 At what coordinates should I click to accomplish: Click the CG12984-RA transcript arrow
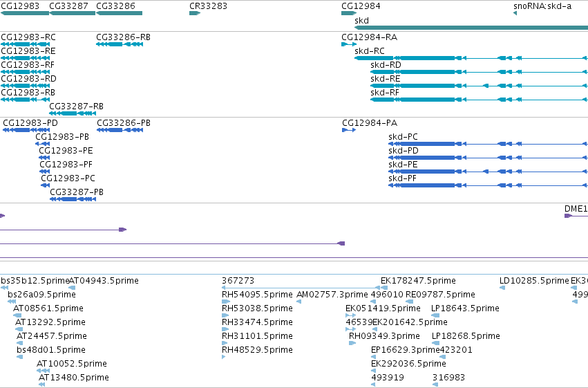[349, 44]
